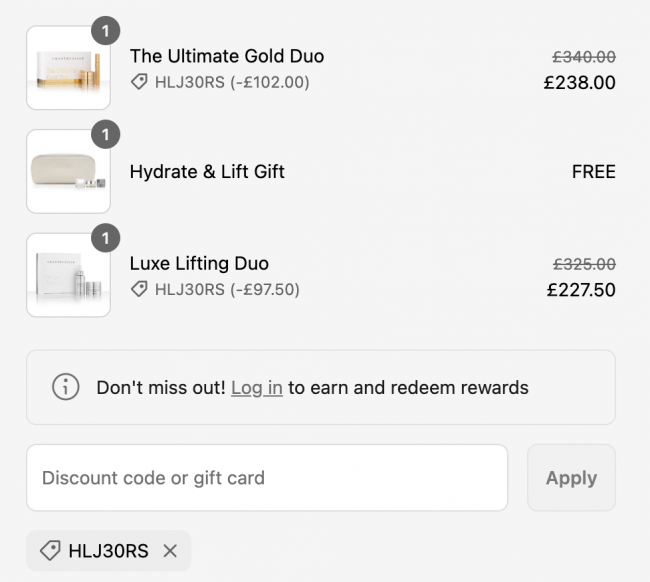
Task: Click The Ultimate Gold Duo product name
Action: [227, 56]
